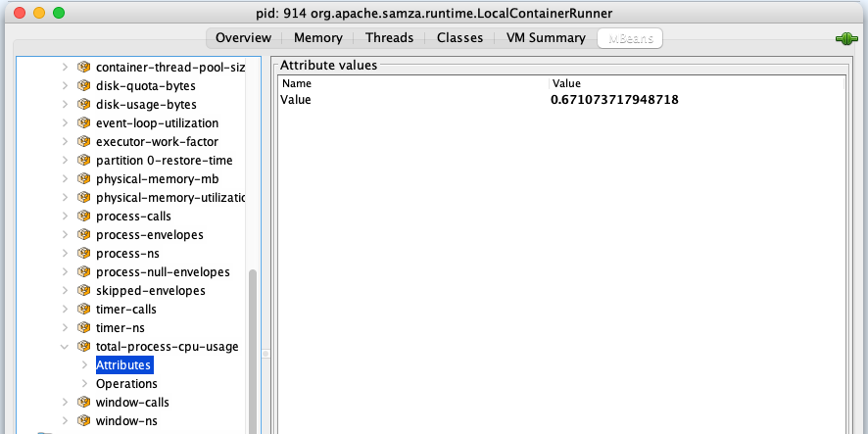Image resolution: width=868 pixels, height=434 pixels.
Task: Click the process-null-envelopes bean icon
Action: point(83,271)
